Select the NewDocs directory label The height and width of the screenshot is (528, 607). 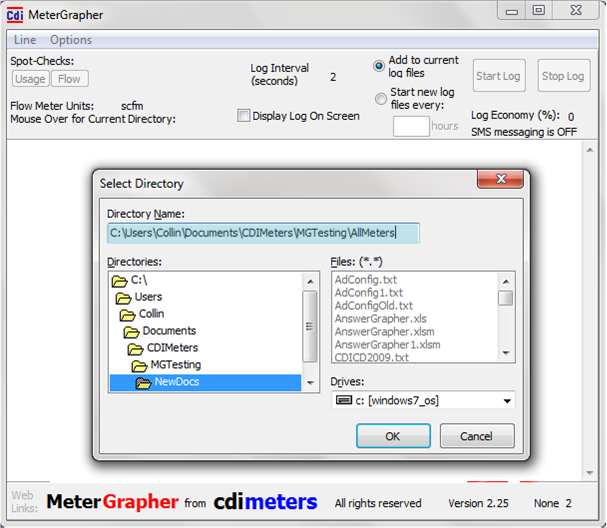point(177,382)
